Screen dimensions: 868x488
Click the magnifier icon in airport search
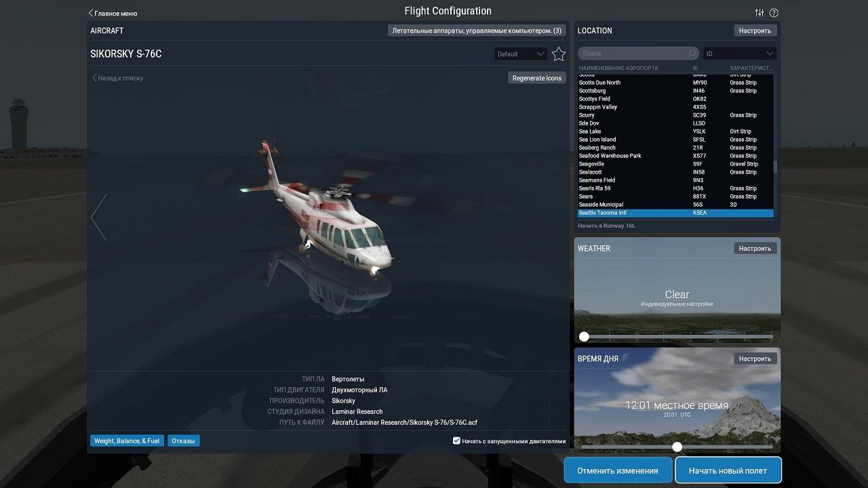[690, 53]
